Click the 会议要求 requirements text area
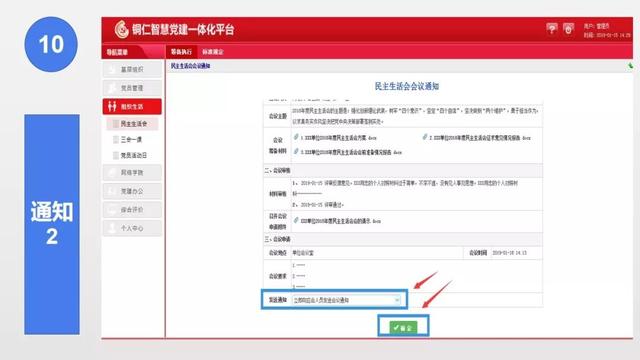 click(417, 276)
